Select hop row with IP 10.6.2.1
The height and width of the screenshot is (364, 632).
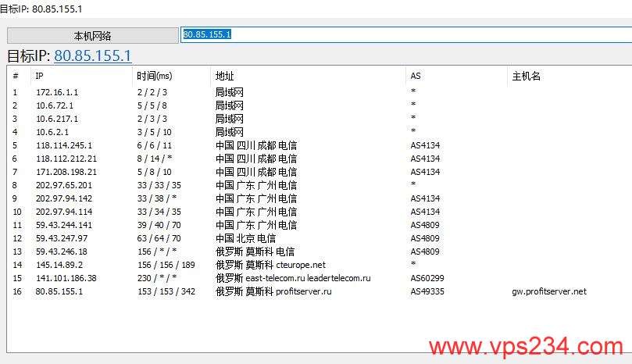point(320,132)
